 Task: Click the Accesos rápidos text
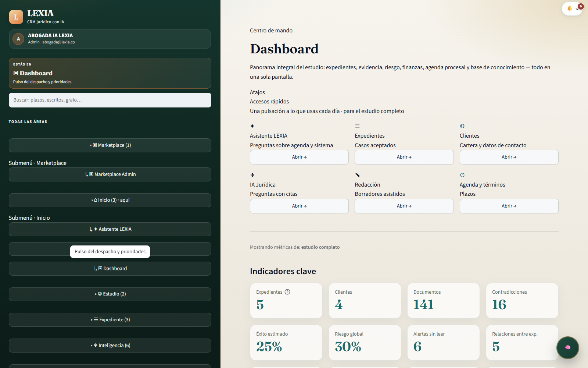pyautogui.click(x=269, y=102)
